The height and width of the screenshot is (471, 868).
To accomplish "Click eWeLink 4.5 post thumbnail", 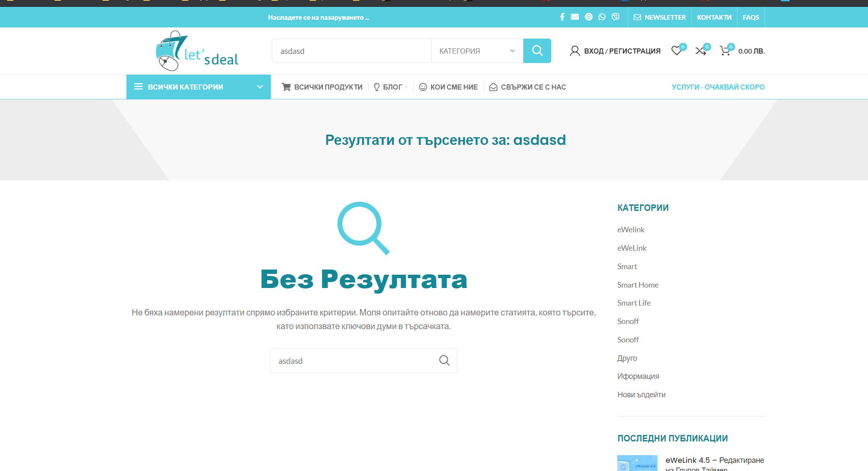I will pyautogui.click(x=637, y=463).
